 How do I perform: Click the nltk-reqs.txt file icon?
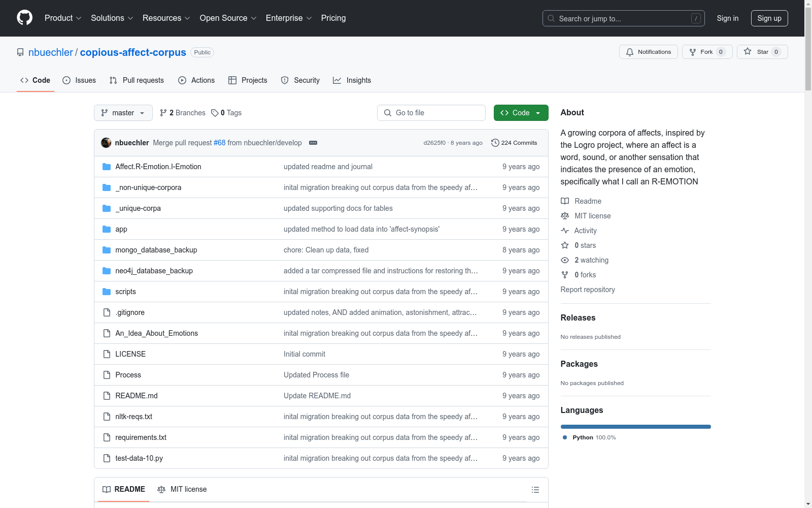[x=107, y=417]
